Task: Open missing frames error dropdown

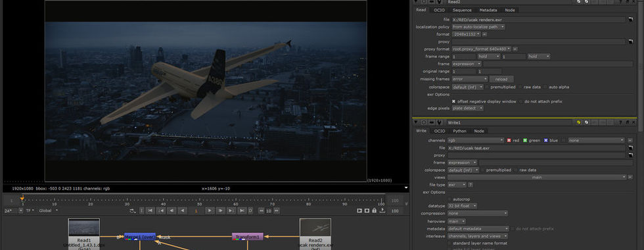Action: [x=469, y=78]
